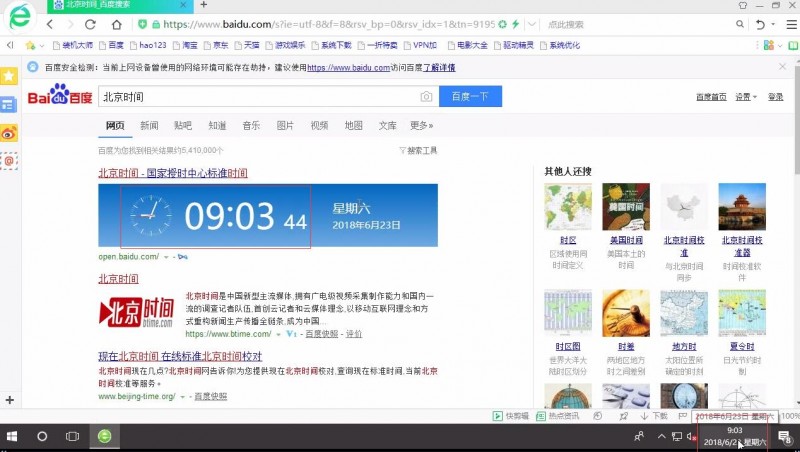
Task: Open the Windows Start menu
Action: tap(12, 436)
